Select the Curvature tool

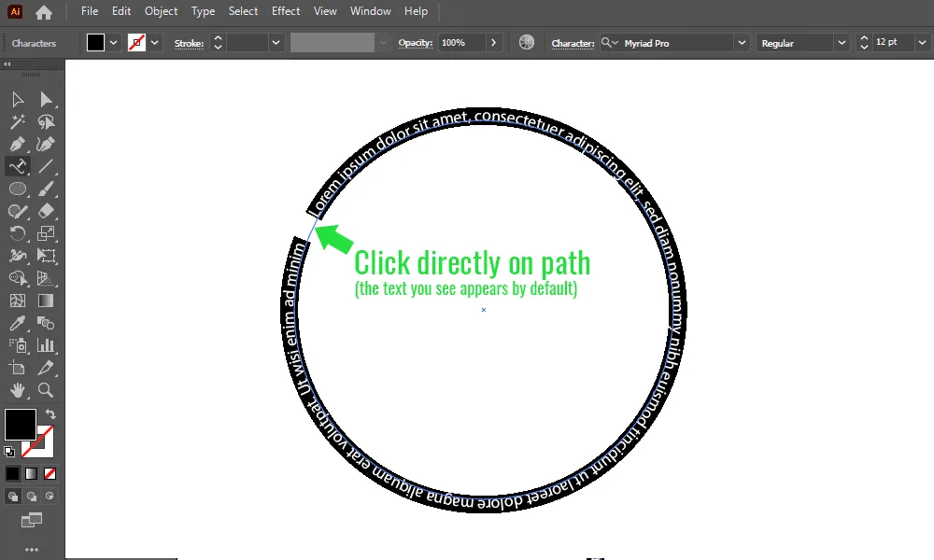pyautogui.click(x=46, y=144)
